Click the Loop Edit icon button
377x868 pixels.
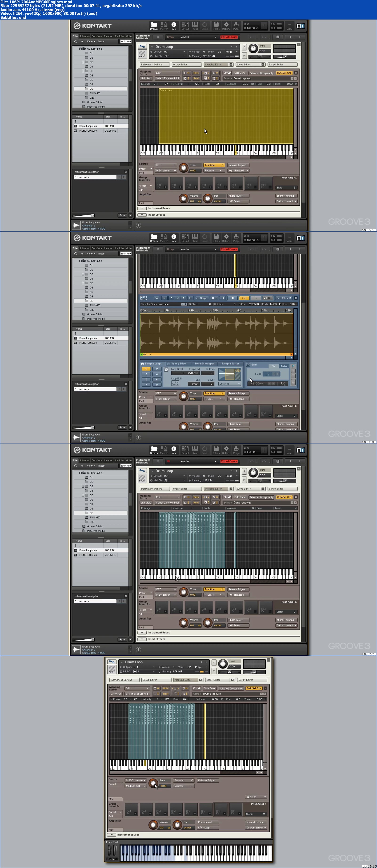click(175, 383)
